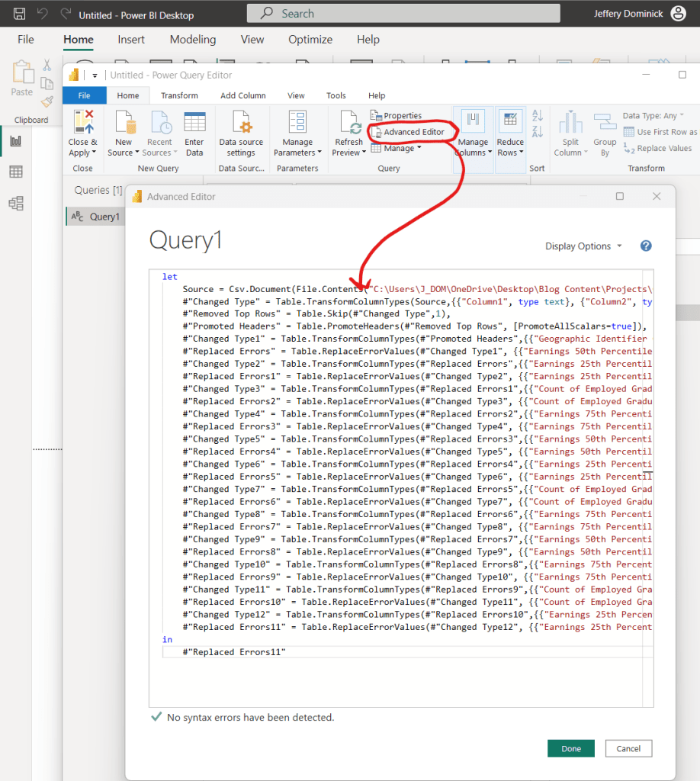Viewport: 700px width, 781px height.
Task: Open the Power BI model view icon
Action: tap(15, 203)
